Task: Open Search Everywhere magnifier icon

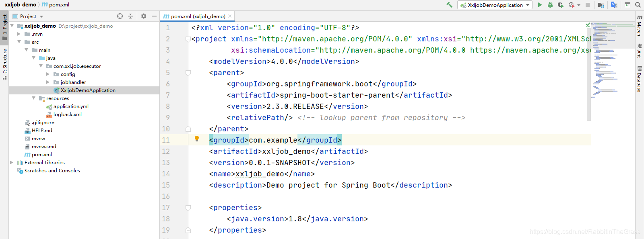Action: (638, 5)
